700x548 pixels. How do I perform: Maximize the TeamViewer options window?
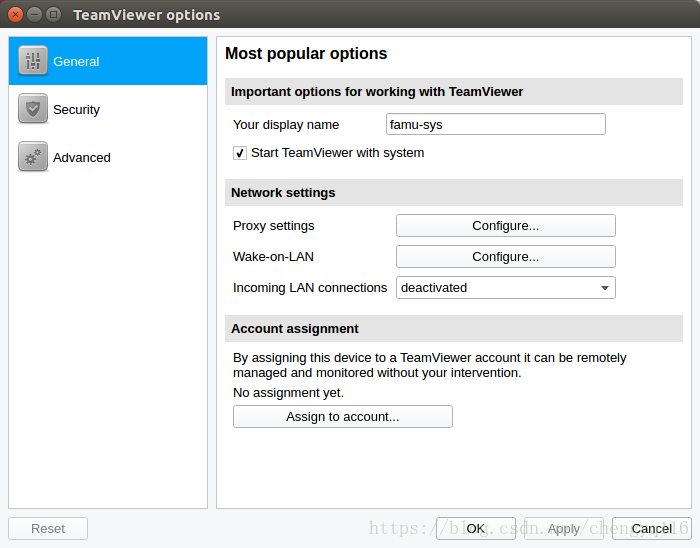[x=54, y=15]
